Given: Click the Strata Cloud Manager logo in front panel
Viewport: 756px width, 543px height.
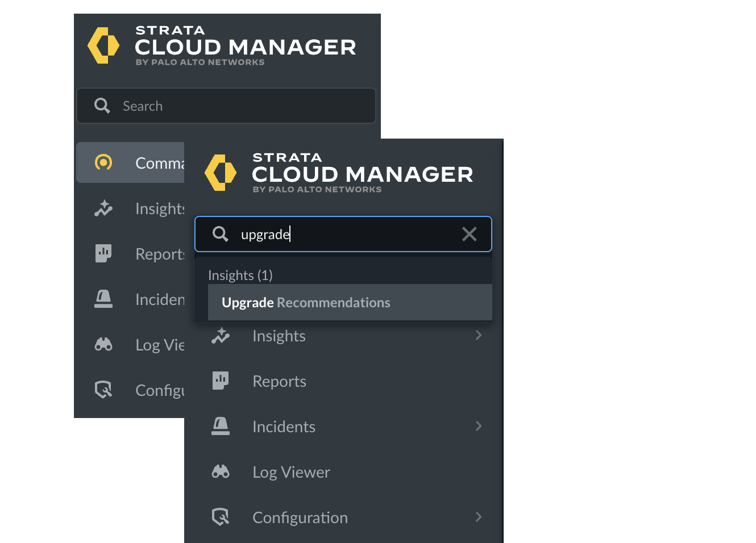Looking at the screenshot, I should [339, 173].
